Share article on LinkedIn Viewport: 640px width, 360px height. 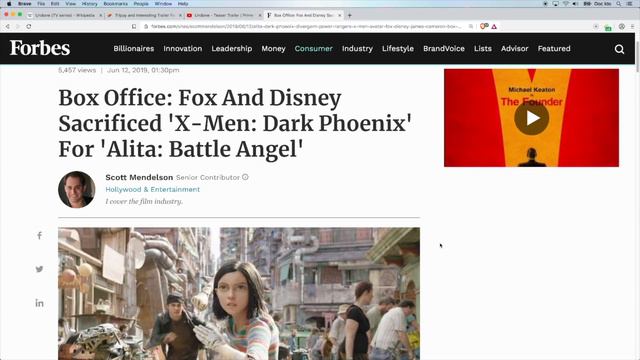coord(39,303)
